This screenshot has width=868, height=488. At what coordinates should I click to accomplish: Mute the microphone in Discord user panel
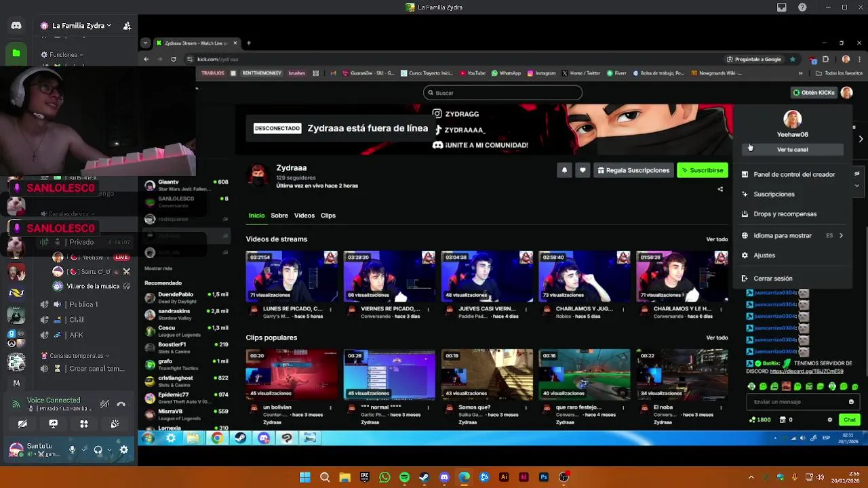72,449
